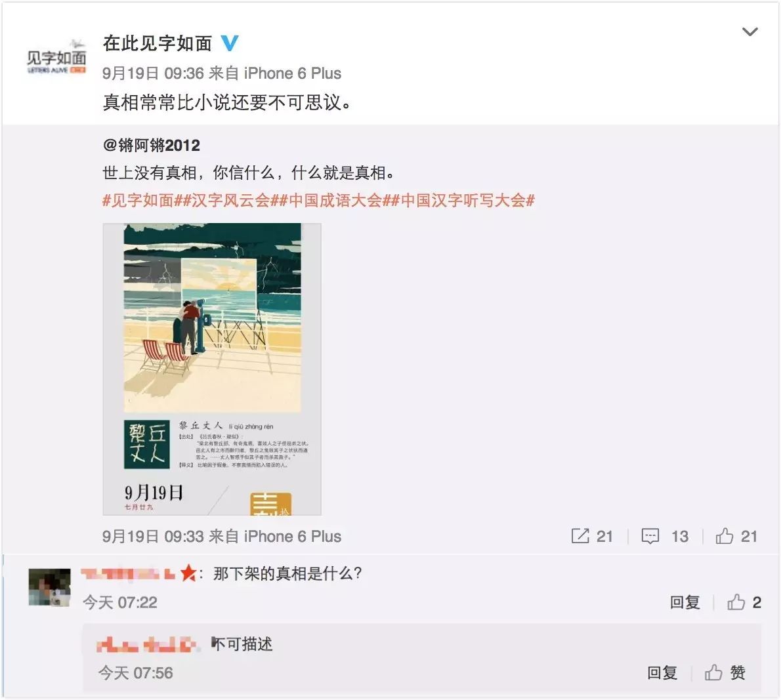Click the blue verified V badge
The width and height of the screenshot is (781, 700).
coord(230,43)
